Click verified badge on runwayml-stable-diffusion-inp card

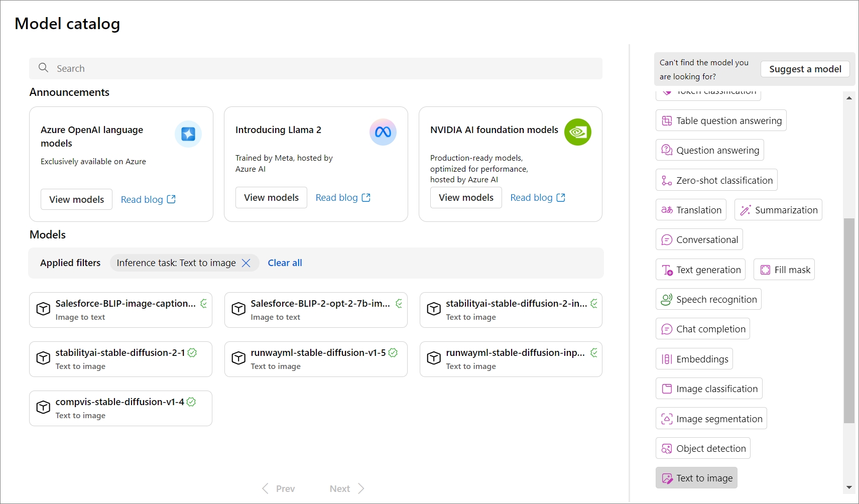pos(594,352)
